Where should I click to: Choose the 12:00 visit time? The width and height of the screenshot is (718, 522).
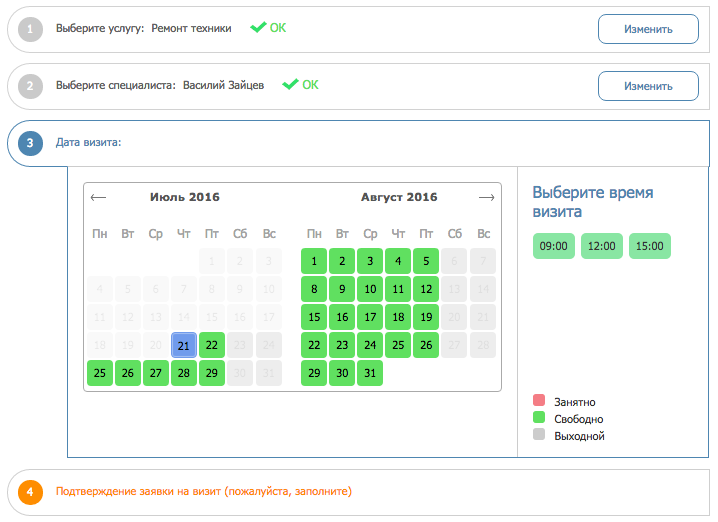[x=602, y=246]
